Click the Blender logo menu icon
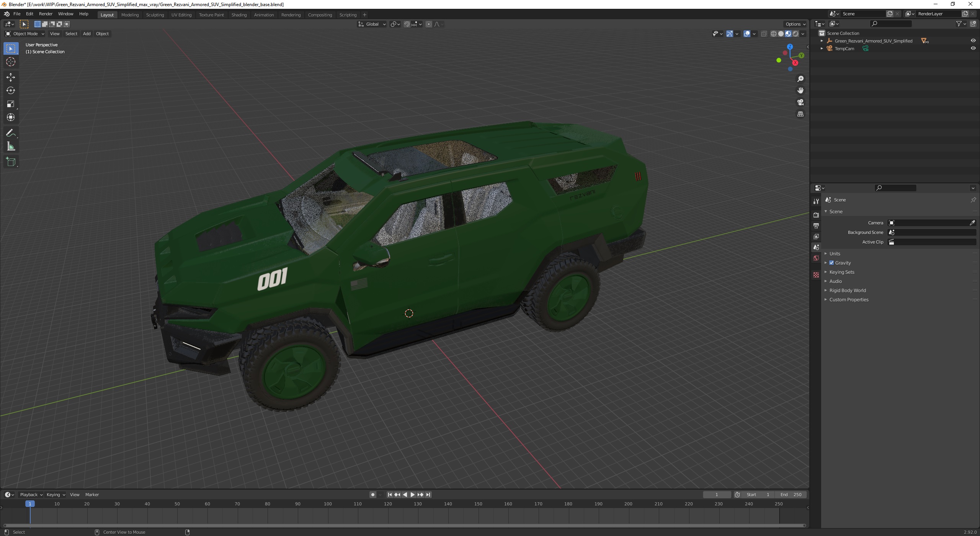The height and width of the screenshot is (536, 980). click(7, 14)
